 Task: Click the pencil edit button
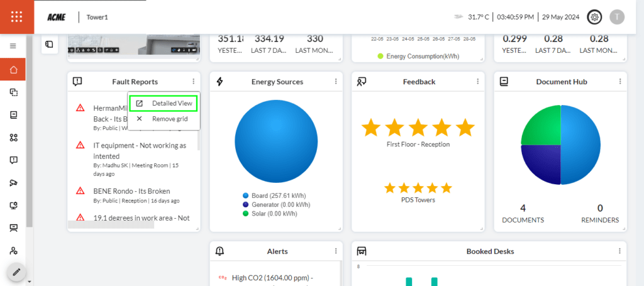point(16,273)
